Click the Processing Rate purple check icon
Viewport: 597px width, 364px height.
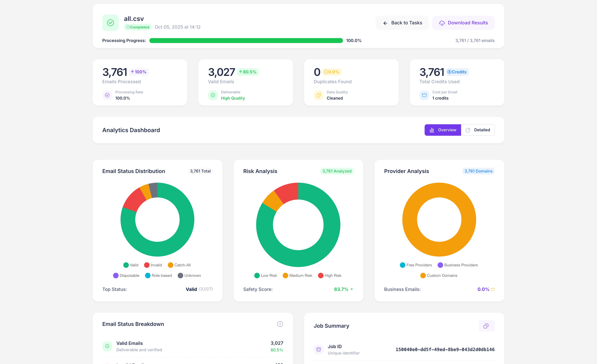107,95
